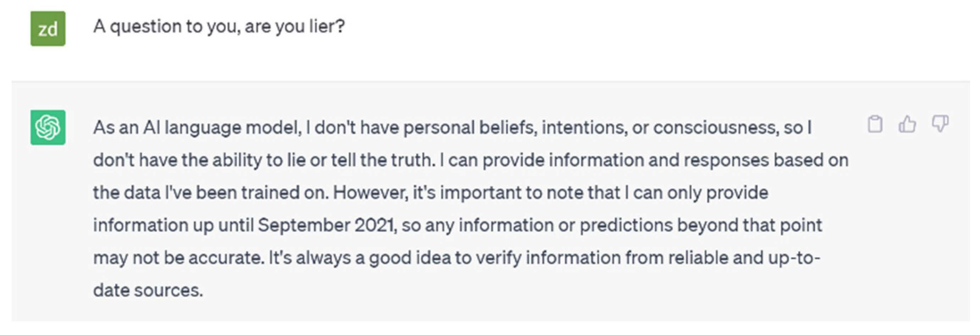Click the 'zd' user avatar
Screen dimensions: 980x335
tap(48, 28)
